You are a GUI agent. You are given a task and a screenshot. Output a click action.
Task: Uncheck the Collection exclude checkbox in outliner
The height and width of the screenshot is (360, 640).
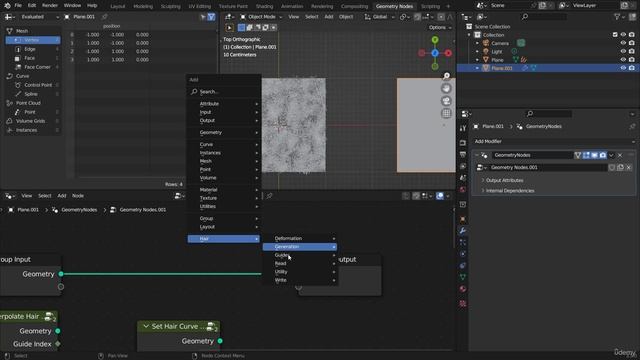[615, 35]
